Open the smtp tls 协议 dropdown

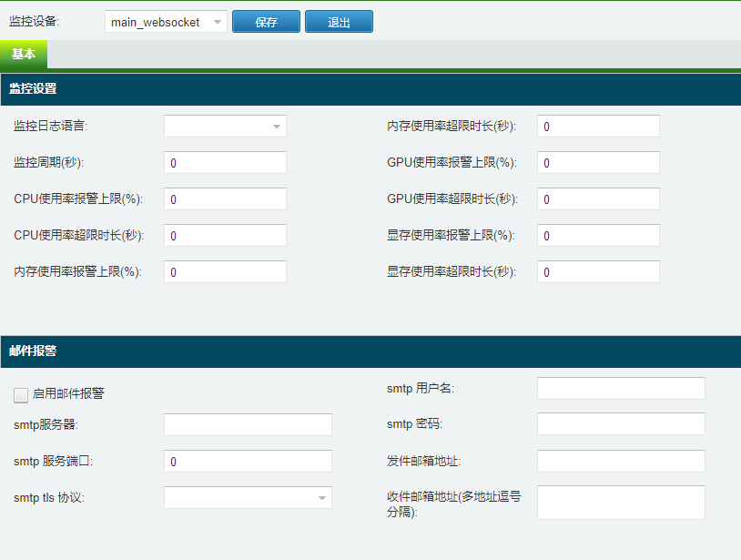tap(249, 497)
